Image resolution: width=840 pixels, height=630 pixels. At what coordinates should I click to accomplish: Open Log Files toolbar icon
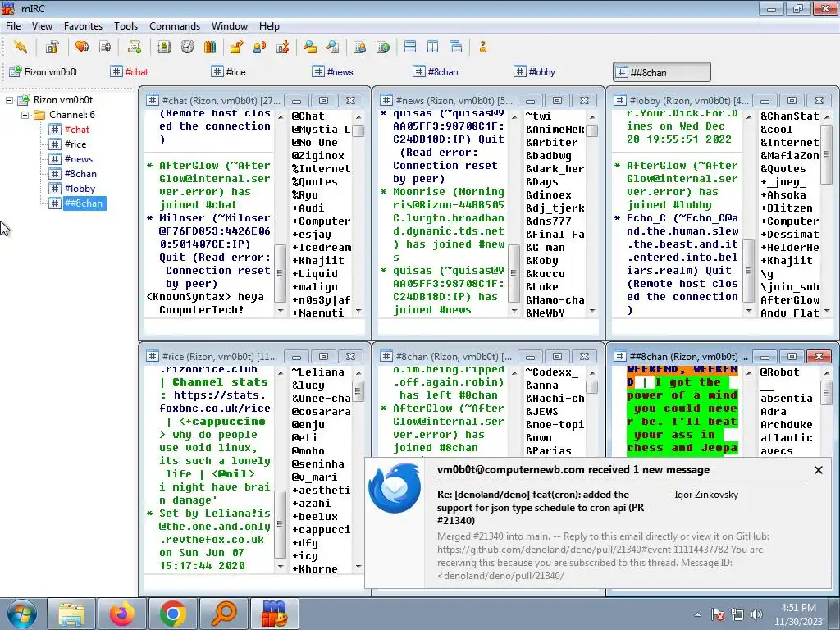[x=333, y=47]
